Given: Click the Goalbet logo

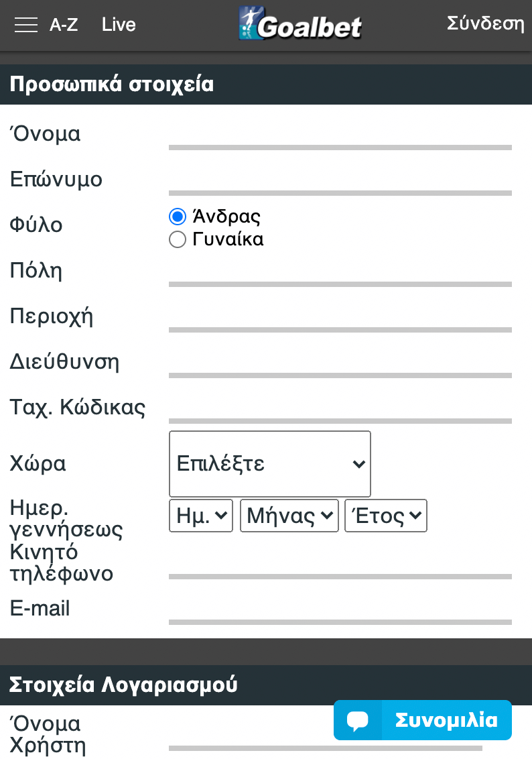Looking at the screenshot, I should click(300, 23).
